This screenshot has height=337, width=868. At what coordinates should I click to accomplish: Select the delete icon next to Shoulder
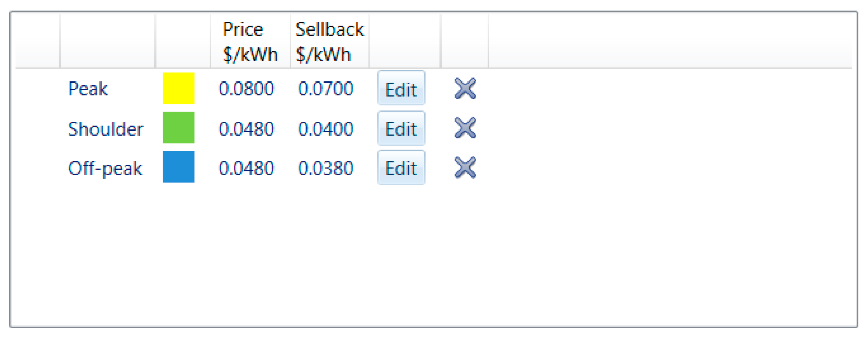465,128
